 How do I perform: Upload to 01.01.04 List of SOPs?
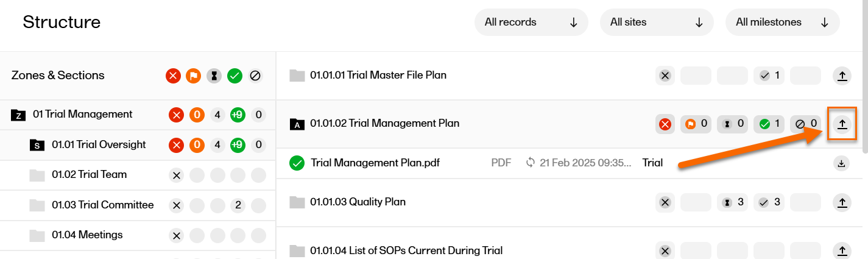click(x=842, y=250)
